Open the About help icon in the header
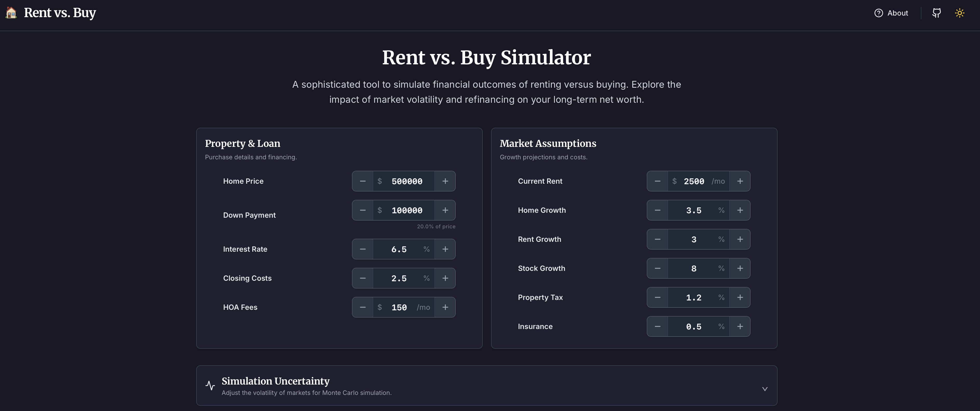 pyautogui.click(x=879, y=12)
